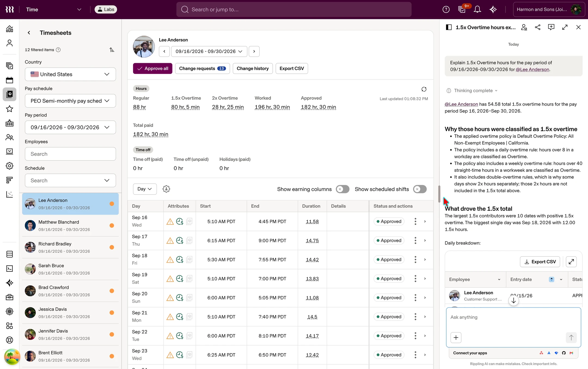Open the help question mark icon

pyautogui.click(x=446, y=10)
